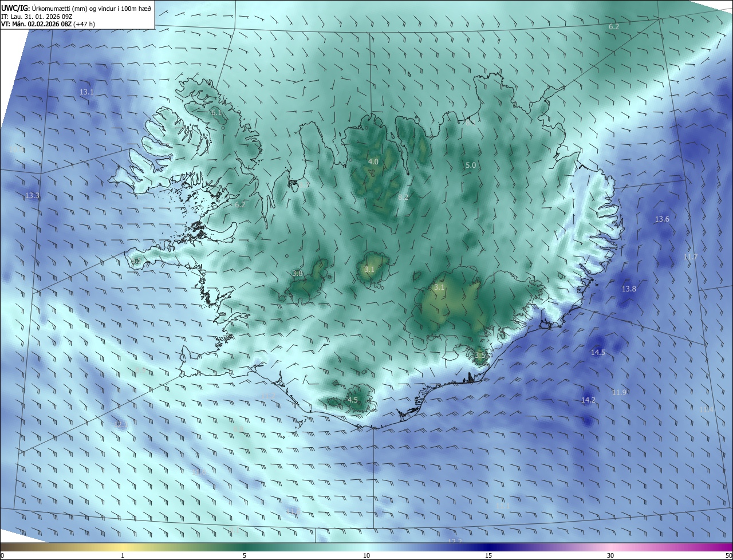This screenshot has height=560, width=733.
Task: Click the legend tick label 5
Action: pos(245,555)
